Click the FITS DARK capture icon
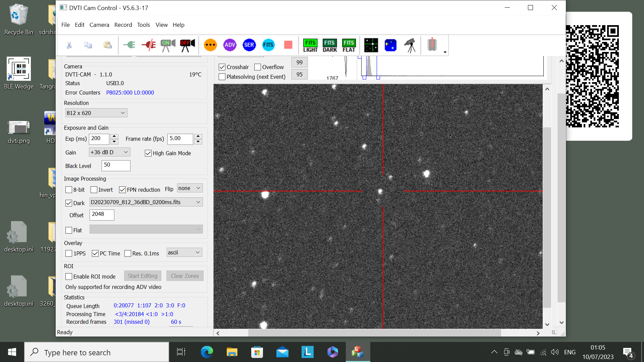The width and height of the screenshot is (644, 362). coord(330,45)
